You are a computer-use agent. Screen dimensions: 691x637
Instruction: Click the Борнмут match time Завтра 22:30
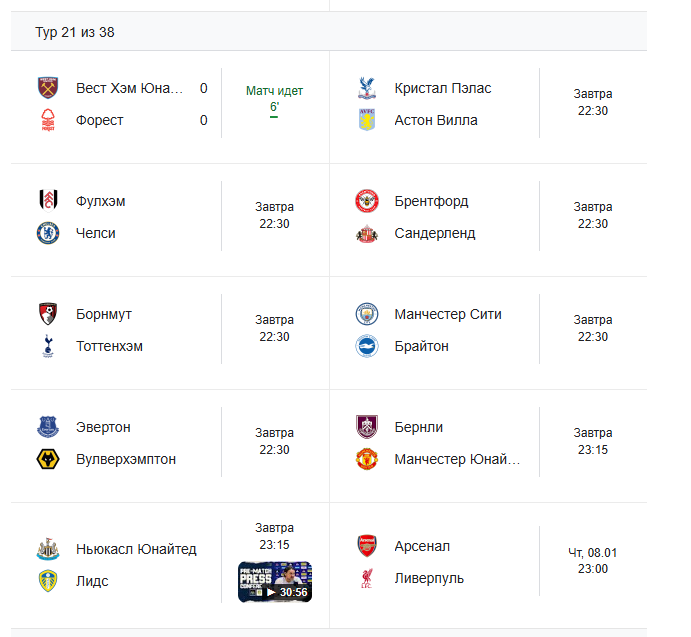tap(274, 328)
